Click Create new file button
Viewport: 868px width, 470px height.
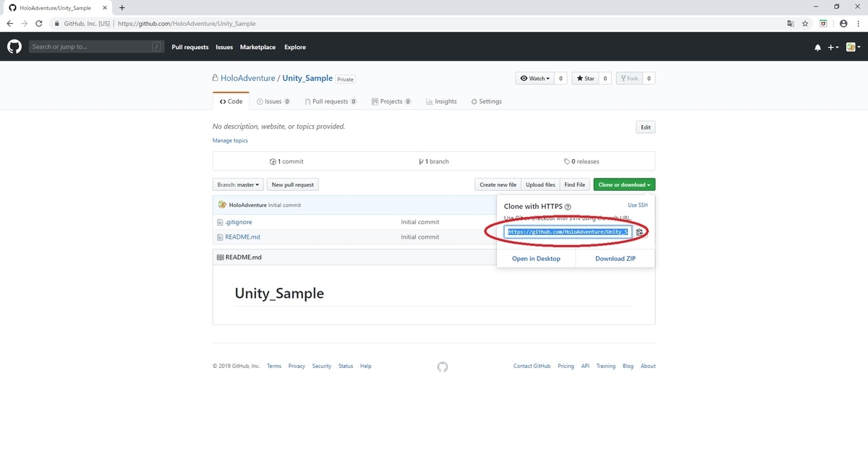(x=498, y=184)
